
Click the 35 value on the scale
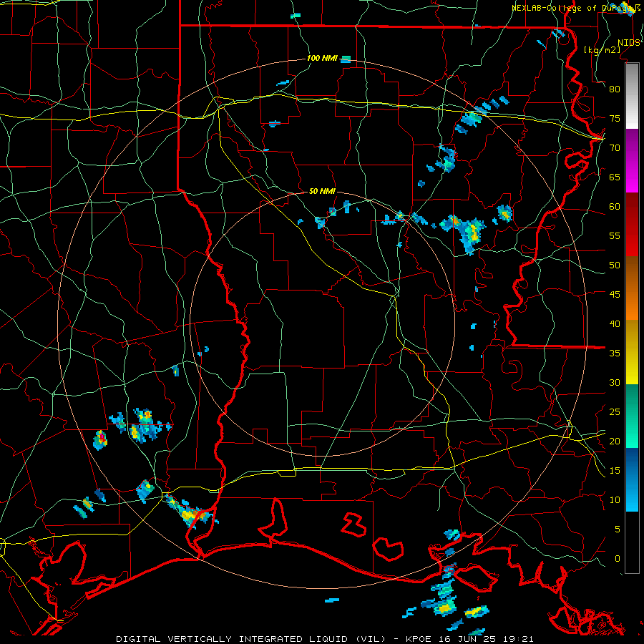point(615,353)
